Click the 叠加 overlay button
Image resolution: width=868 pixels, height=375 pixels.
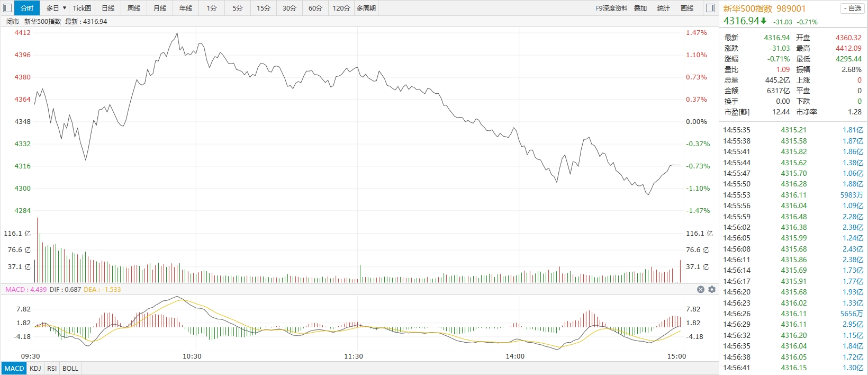point(640,8)
